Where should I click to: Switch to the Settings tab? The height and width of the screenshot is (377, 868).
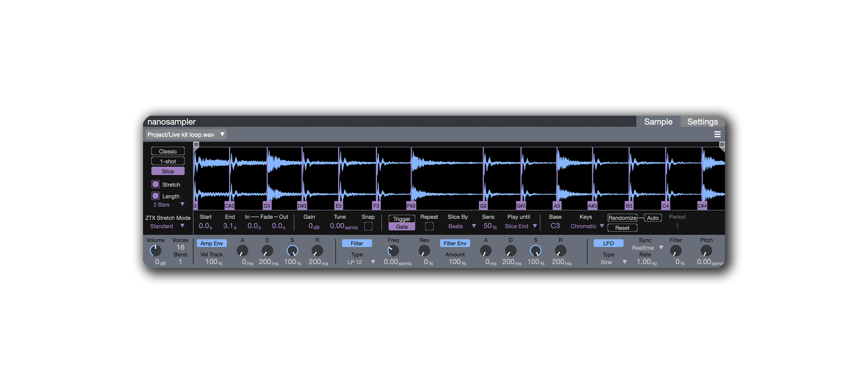(702, 122)
